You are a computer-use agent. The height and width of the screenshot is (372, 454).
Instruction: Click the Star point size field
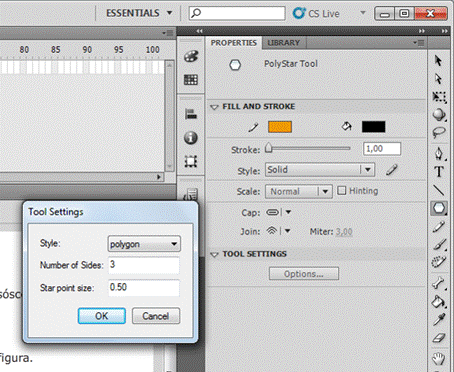(x=144, y=288)
